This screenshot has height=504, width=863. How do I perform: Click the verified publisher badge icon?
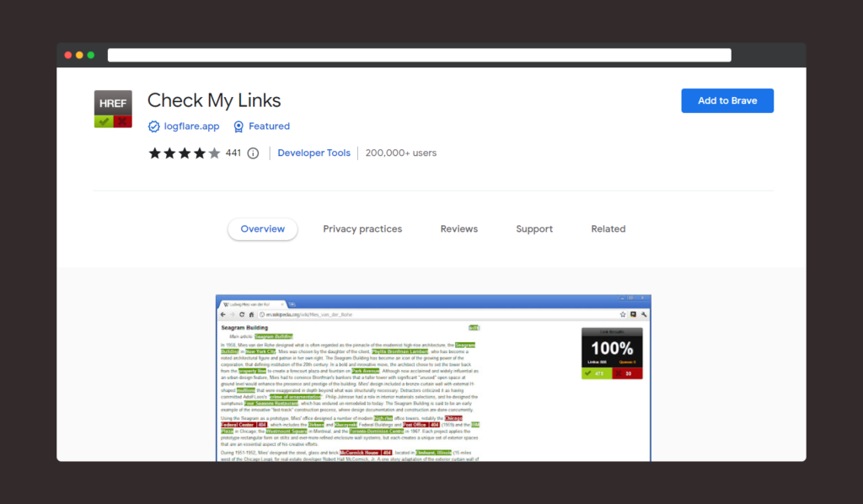[x=154, y=126]
